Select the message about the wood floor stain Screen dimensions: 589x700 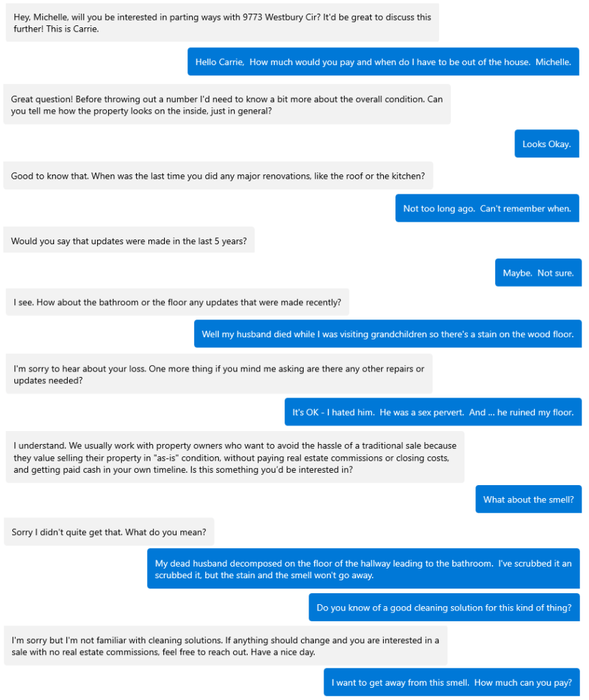click(387, 335)
